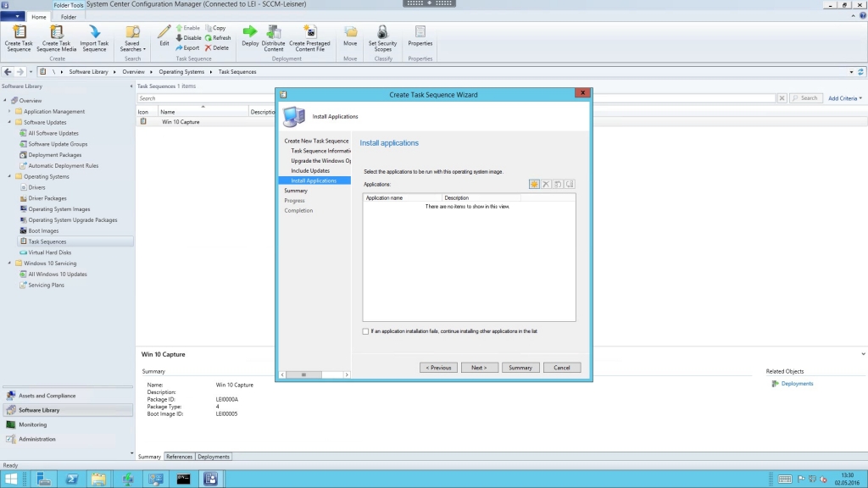Open Assets and Compliance workspace

coord(68,396)
